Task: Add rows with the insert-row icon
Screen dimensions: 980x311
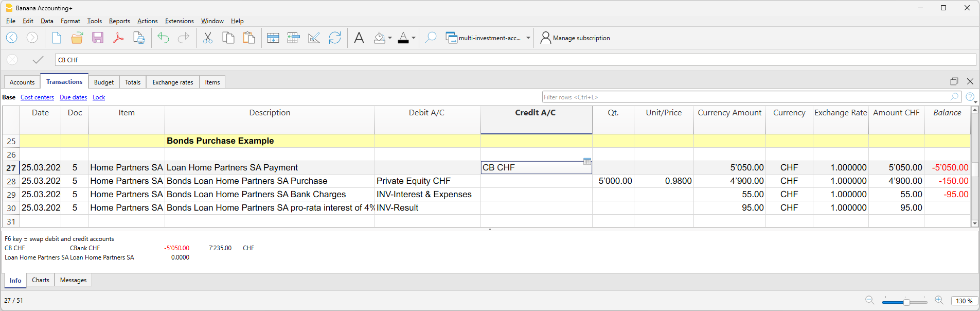Action: [x=273, y=38]
